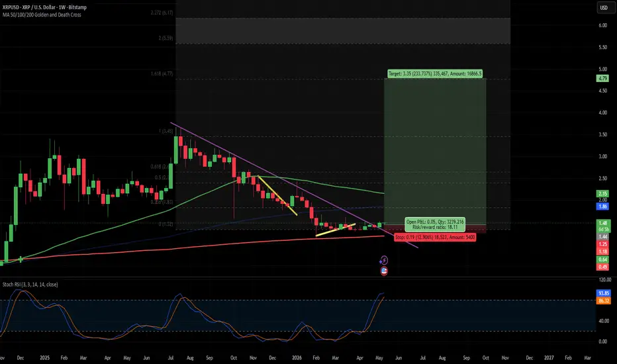This screenshot has width=617, height=364.
Task: Click the red 1.18 price label
Action: point(603,252)
